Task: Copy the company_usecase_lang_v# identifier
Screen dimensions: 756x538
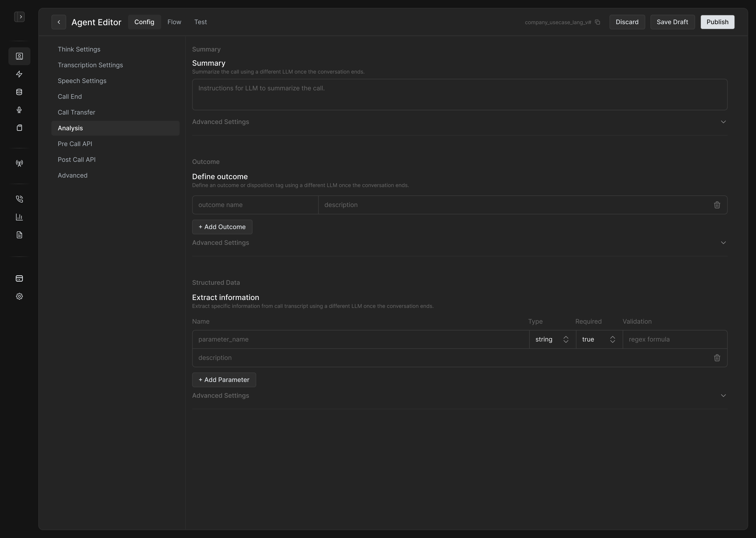Action: (x=597, y=22)
